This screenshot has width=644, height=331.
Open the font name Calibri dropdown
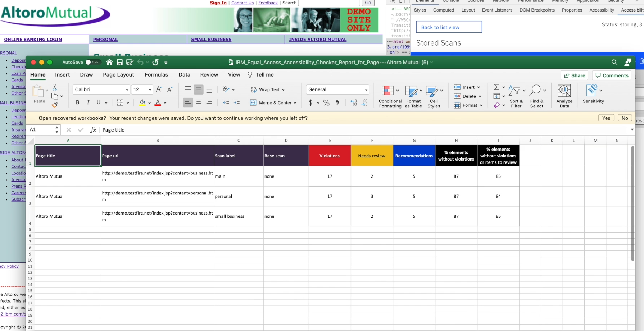[x=127, y=89]
